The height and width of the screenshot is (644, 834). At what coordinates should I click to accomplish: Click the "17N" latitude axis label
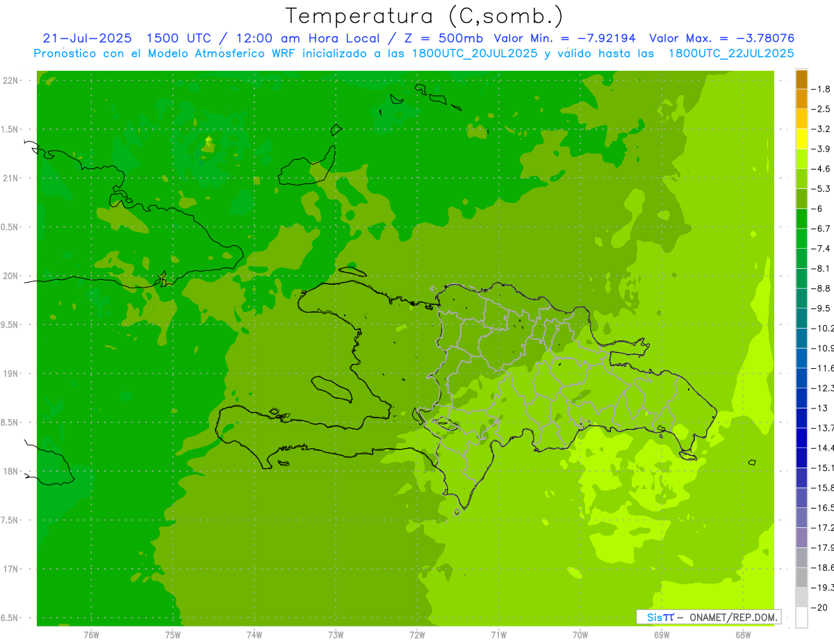pos(11,570)
